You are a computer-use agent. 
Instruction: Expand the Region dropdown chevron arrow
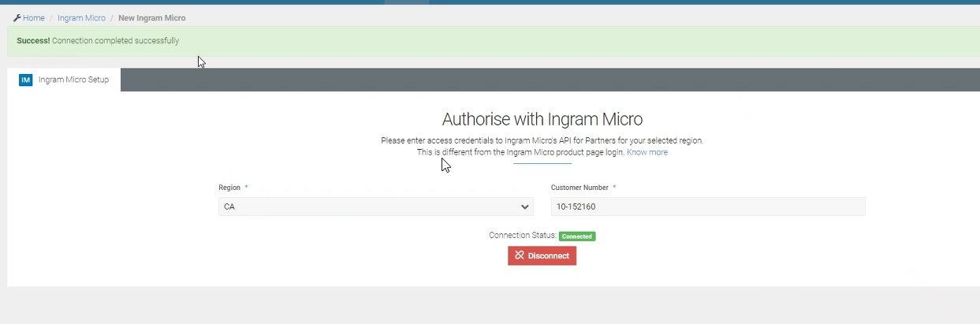coord(524,207)
